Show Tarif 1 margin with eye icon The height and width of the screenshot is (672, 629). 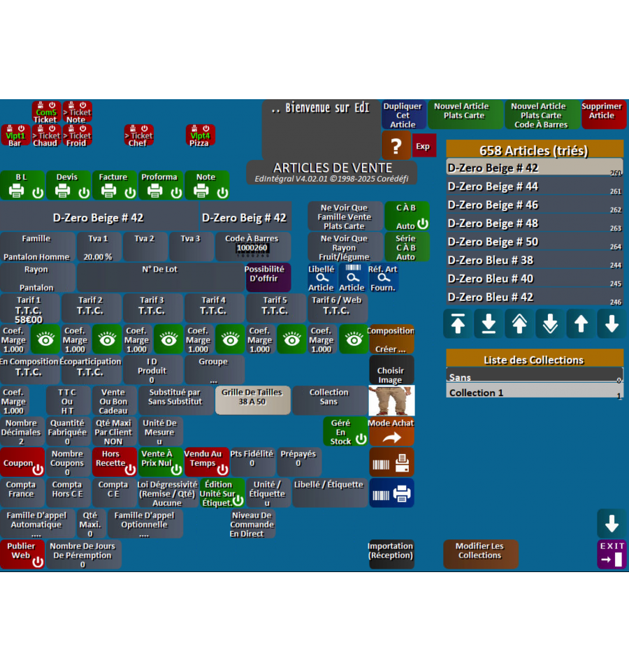[x=45, y=339]
